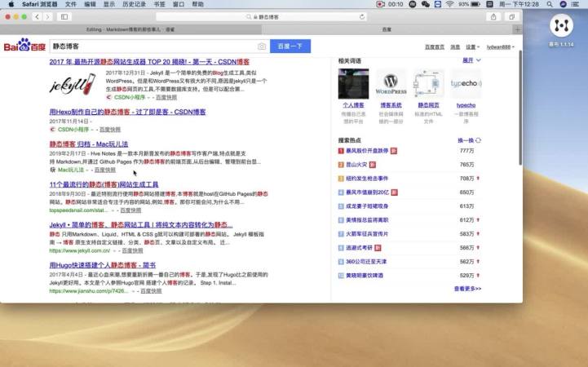Click the typecho related thumbnail
Image resolution: width=588 pixels, height=367 pixels.
(x=466, y=84)
